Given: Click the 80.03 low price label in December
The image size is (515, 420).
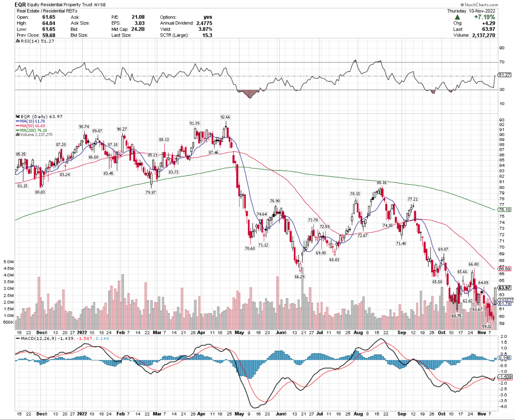Looking at the screenshot, I should pos(40,192).
